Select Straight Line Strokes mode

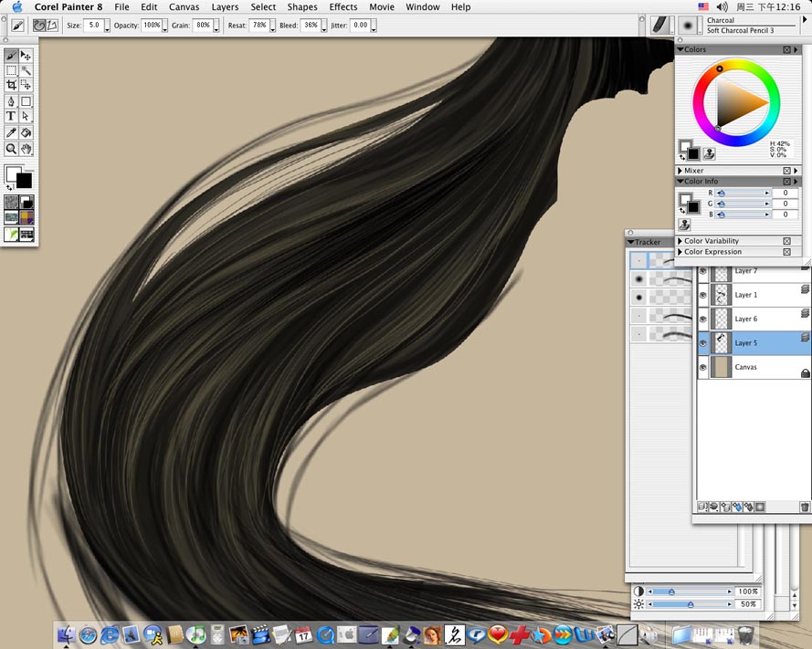[52, 25]
